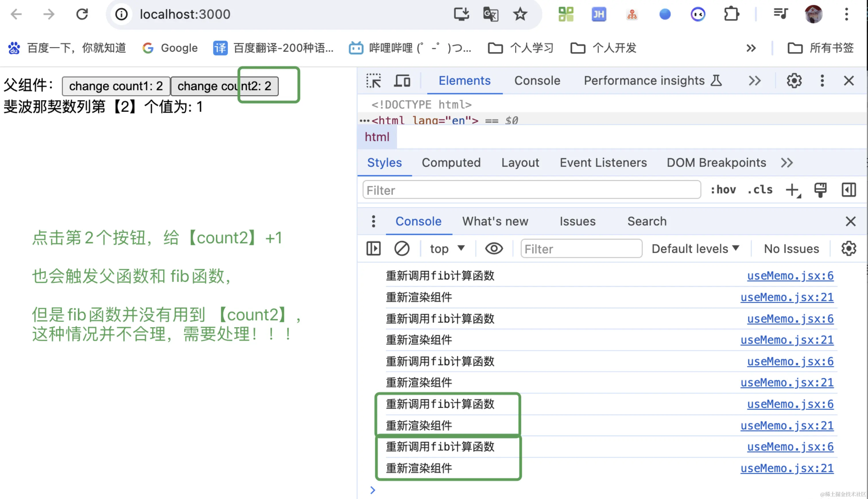Click the console settings gear icon
Image resolution: width=868 pixels, height=499 pixels.
(x=848, y=248)
